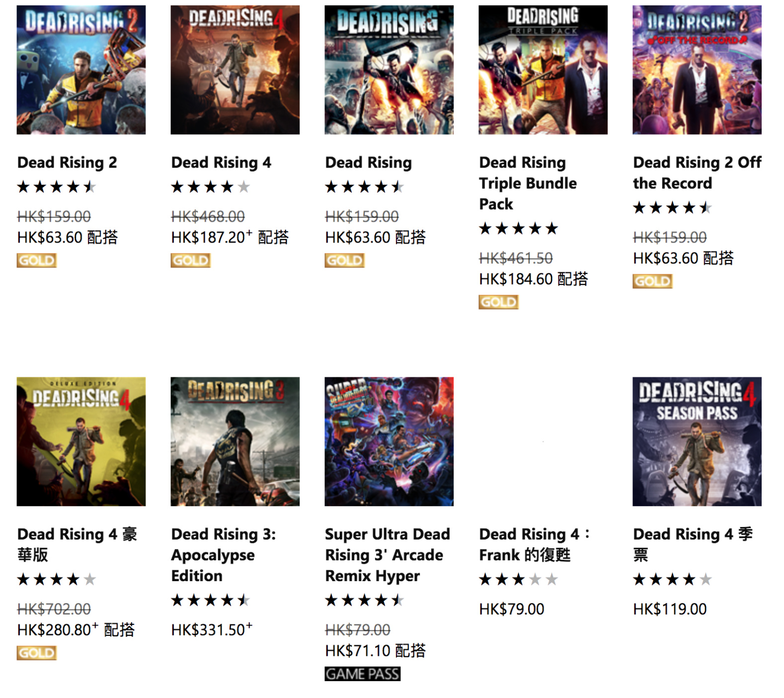Click the Dead Rising 2 Off the Record title
Viewport: 784px width, 698px height.
(697, 173)
